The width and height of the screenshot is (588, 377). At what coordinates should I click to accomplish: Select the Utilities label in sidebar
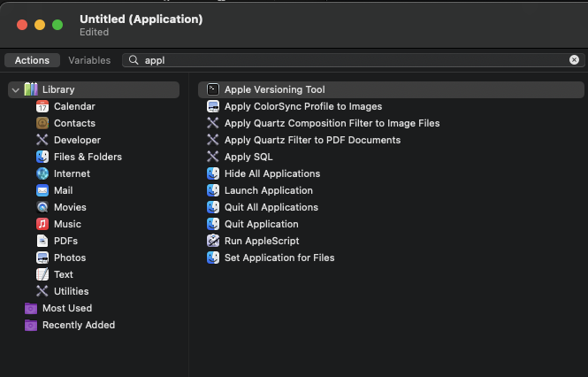pos(72,291)
